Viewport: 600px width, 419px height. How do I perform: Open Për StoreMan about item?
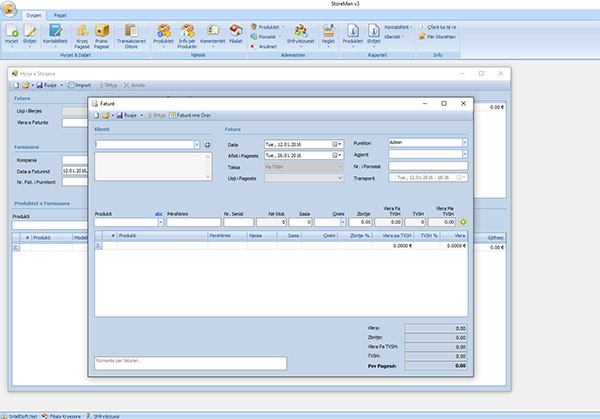point(437,37)
